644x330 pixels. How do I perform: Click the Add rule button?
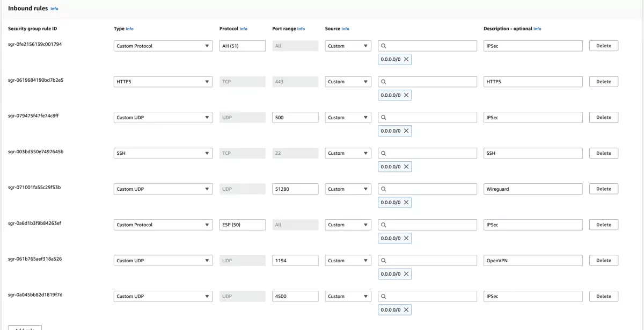tap(25, 328)
